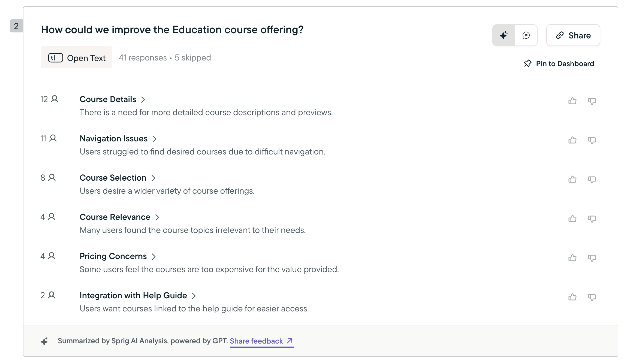Thumbs down the Navigation Issues theme

tap(592, 140)
